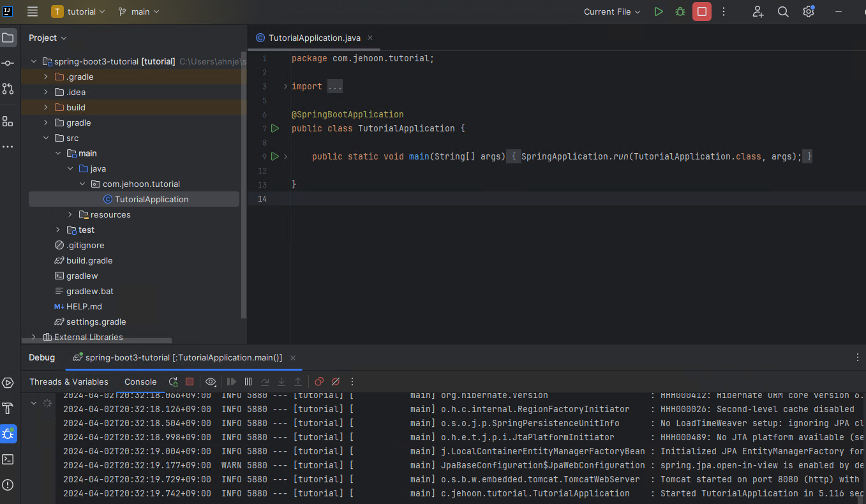The width and height of the screenshot is (866, 504).
Task: Rerun the debug session icon
Action: click(174, 382)
